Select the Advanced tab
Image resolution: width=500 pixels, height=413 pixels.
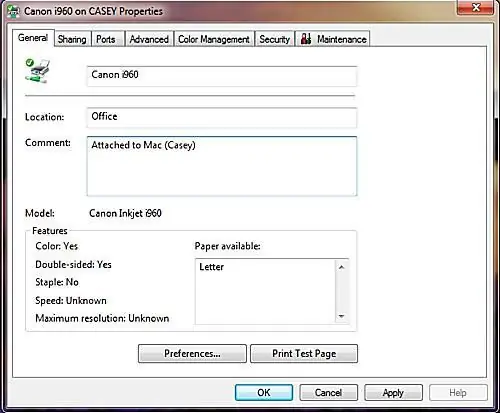click(x=149, y=39)
